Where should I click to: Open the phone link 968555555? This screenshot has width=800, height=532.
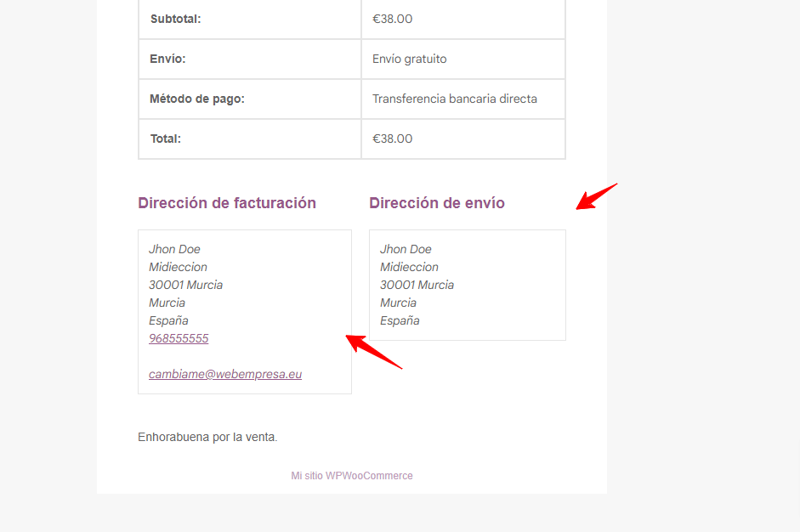[179, 339]
